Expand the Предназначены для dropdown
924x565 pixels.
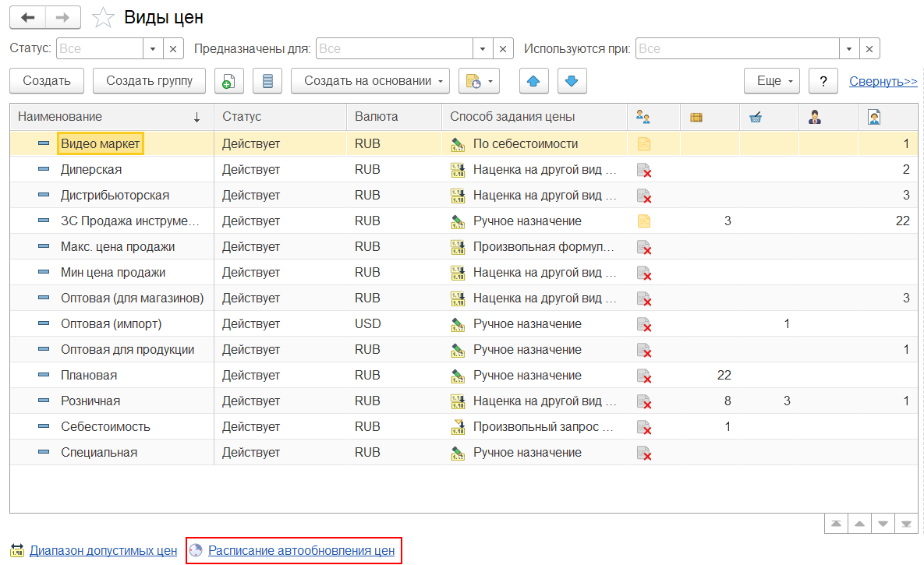(483, 48)
